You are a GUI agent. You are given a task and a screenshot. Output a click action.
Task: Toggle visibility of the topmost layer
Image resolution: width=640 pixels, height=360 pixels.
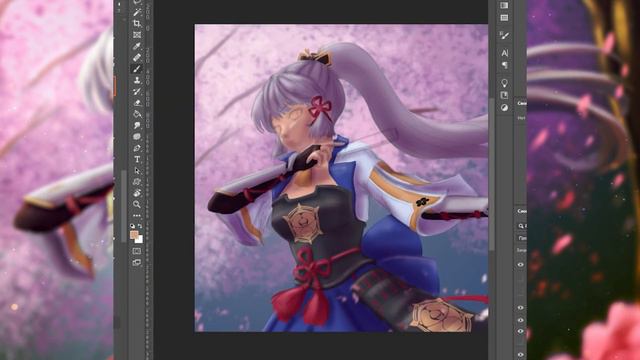tap(520, 264)
